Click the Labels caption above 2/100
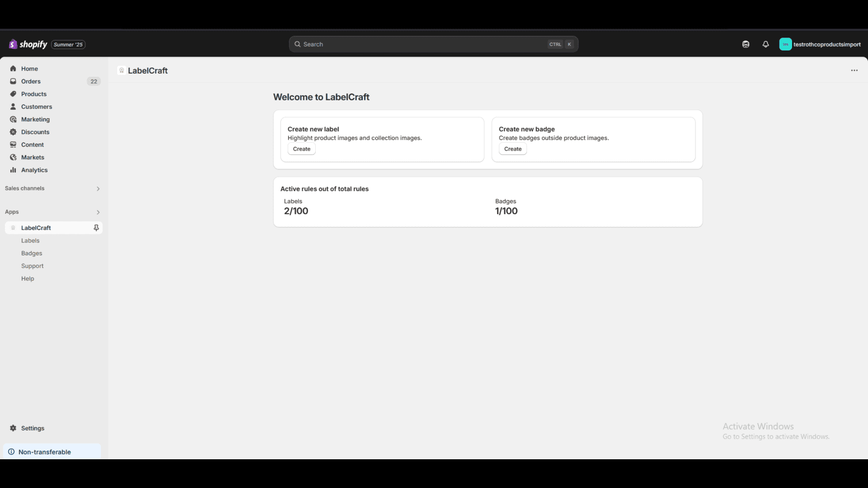 click(x=293, y=201)
